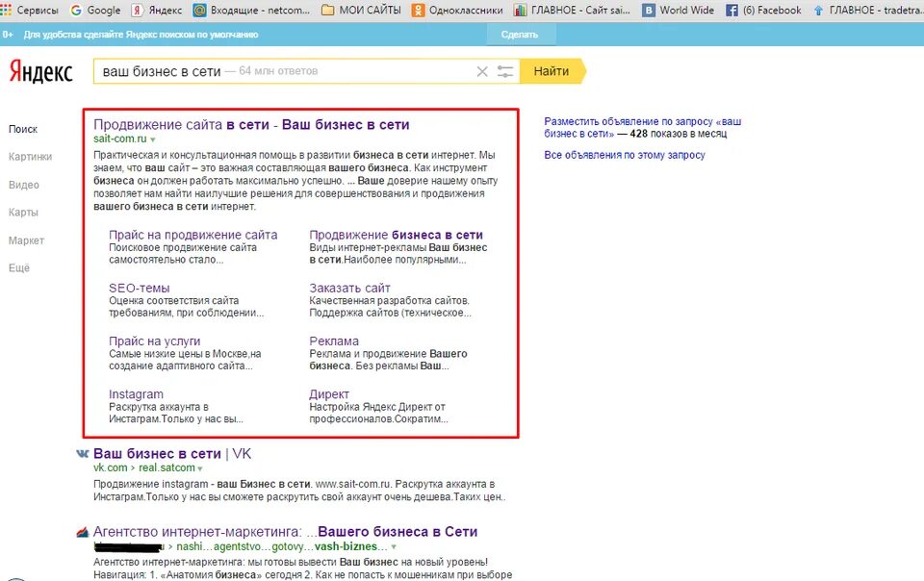This screenshot has height=581, width=924.
Task: Switch to Видео search
Action: pyautogui.click(x=23, y=185)
